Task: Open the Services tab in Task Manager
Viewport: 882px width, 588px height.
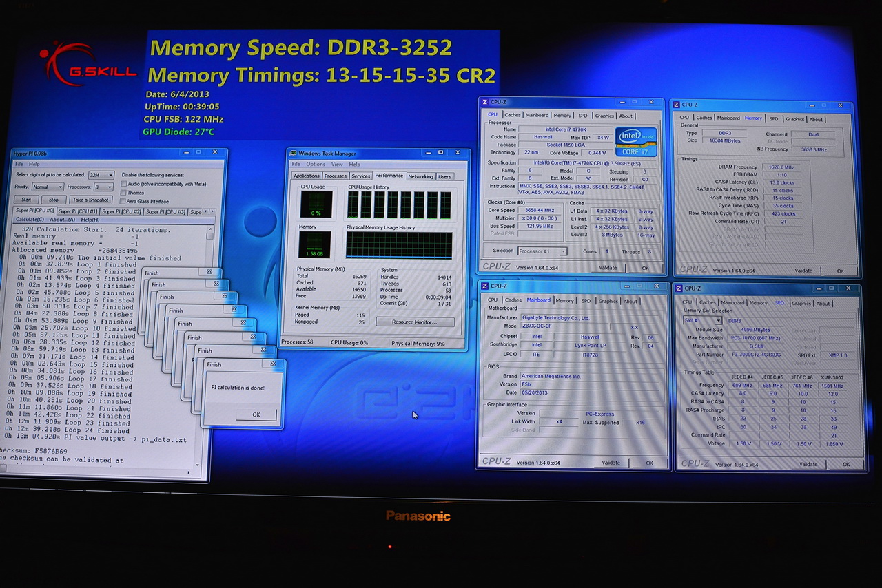Action: [361, 176]
